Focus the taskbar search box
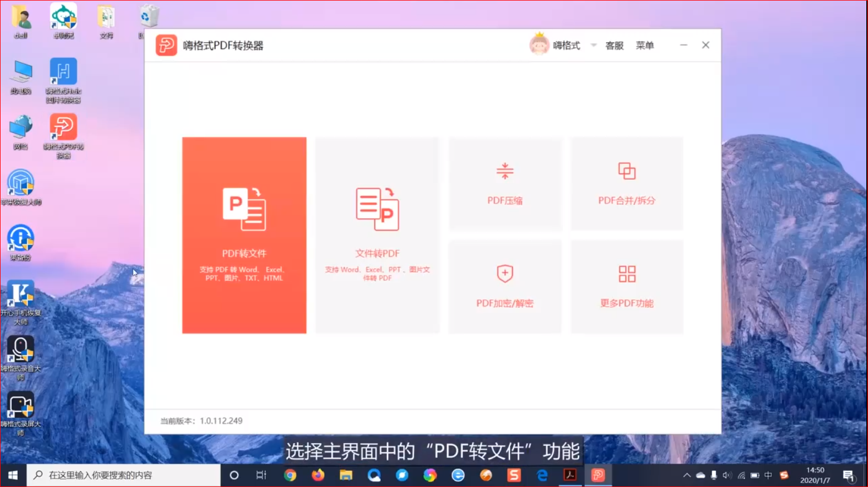868x487 pixels. (x=124, y=475)
